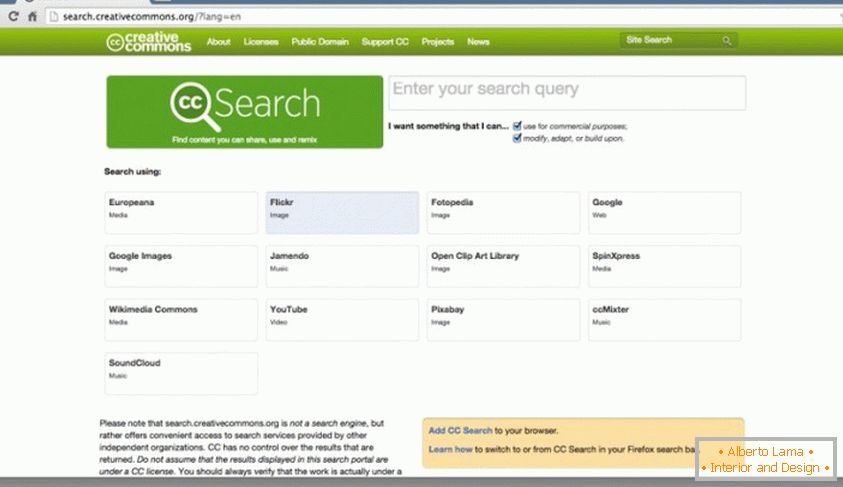Click the 'Enter your search query' box
843x487 pixels.
(x=567, y=93)
